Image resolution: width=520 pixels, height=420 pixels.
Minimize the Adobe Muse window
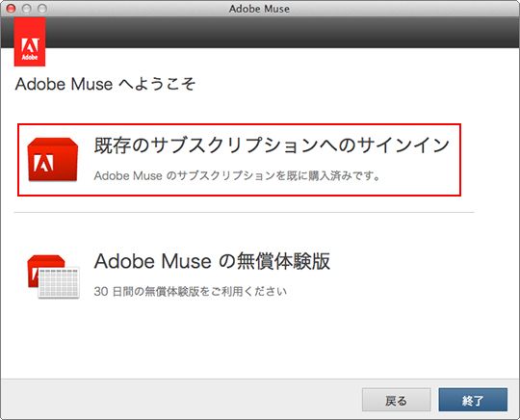point(27,9)
